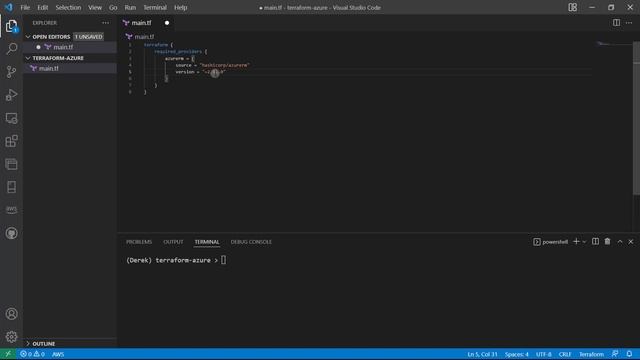The image size is (640, 360).
Task: Open the File menu
Action: pyautogui.click(x=25, y=7)
